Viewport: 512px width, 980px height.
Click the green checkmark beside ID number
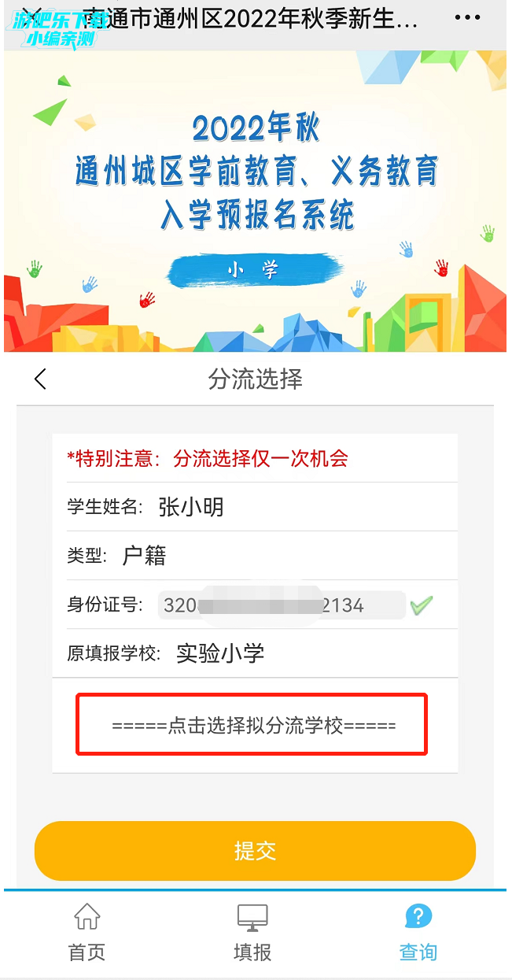tap(422, 605)
